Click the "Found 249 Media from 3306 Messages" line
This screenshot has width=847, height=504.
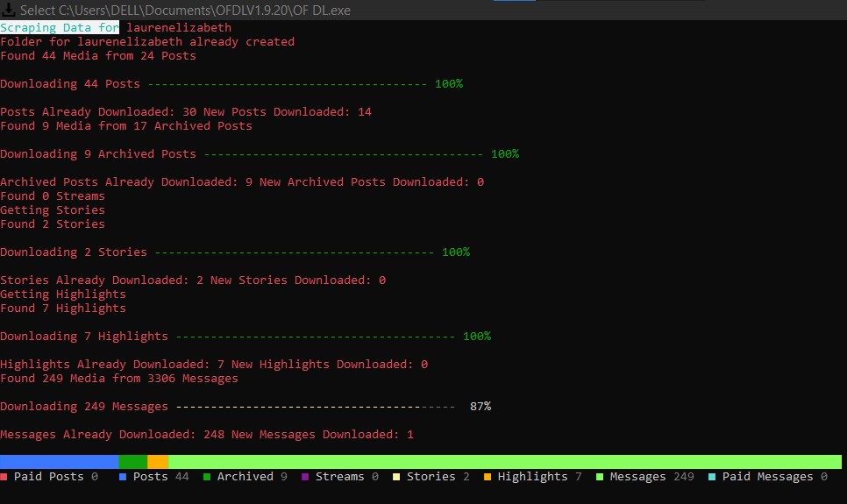(x=119, y=379)
